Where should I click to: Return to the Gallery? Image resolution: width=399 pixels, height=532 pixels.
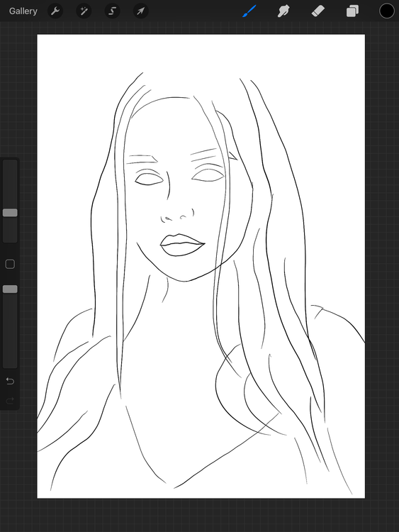(23, 11)
